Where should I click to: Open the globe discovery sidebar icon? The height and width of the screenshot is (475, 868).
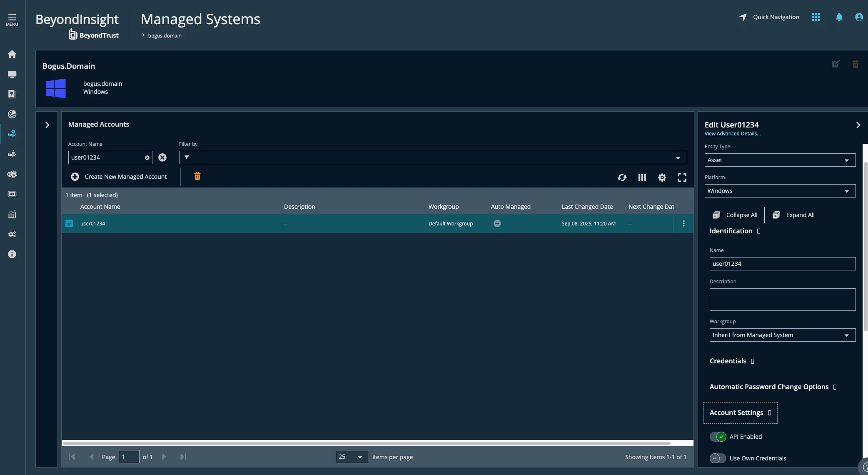[x=12, y=174]
